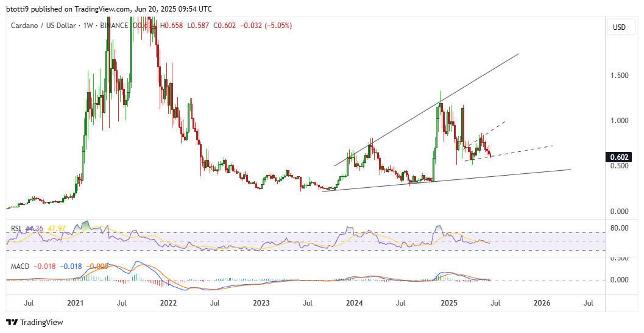Viewport: 644px width, 333px height.
Task: Click the Cardano / US Dollar symbol title
Action: 44,26
